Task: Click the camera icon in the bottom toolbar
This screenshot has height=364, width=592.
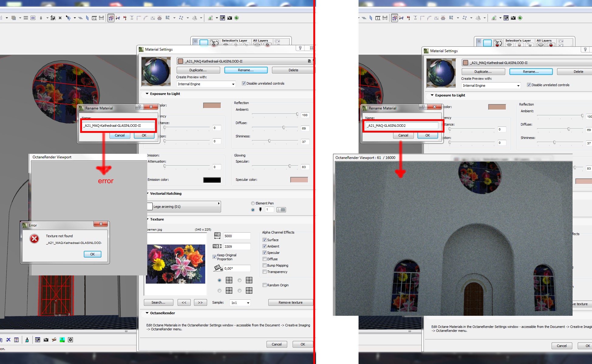Action: (x=46, y=340)
